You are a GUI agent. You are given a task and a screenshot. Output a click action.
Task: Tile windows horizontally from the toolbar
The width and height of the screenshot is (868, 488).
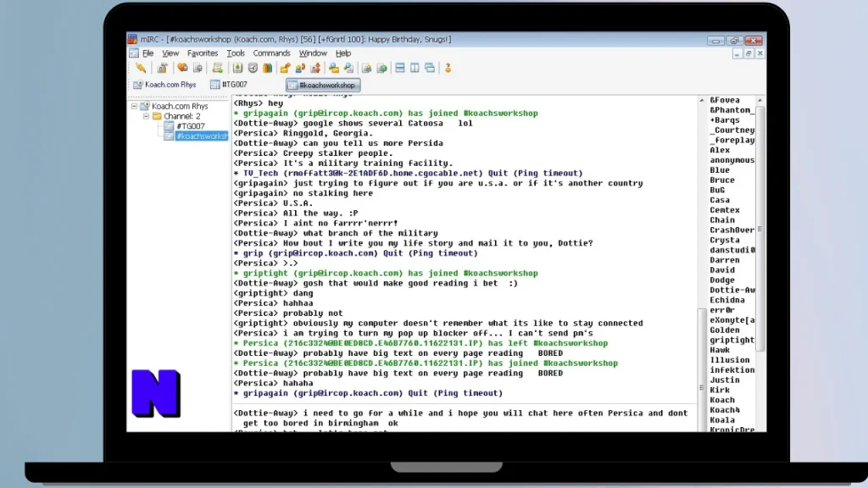point(400,68)
